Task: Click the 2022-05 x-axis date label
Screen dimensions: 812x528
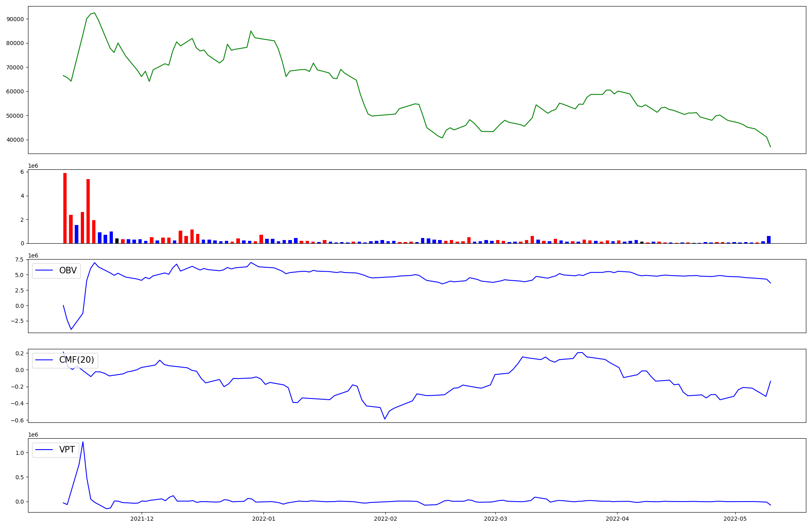Action: (735, 519)
